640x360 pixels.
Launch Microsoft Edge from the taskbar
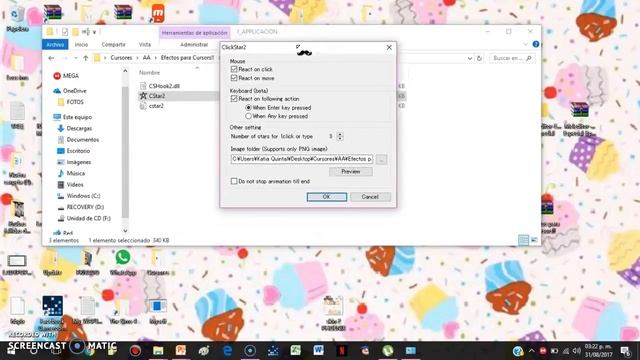[x=228, y=351]
